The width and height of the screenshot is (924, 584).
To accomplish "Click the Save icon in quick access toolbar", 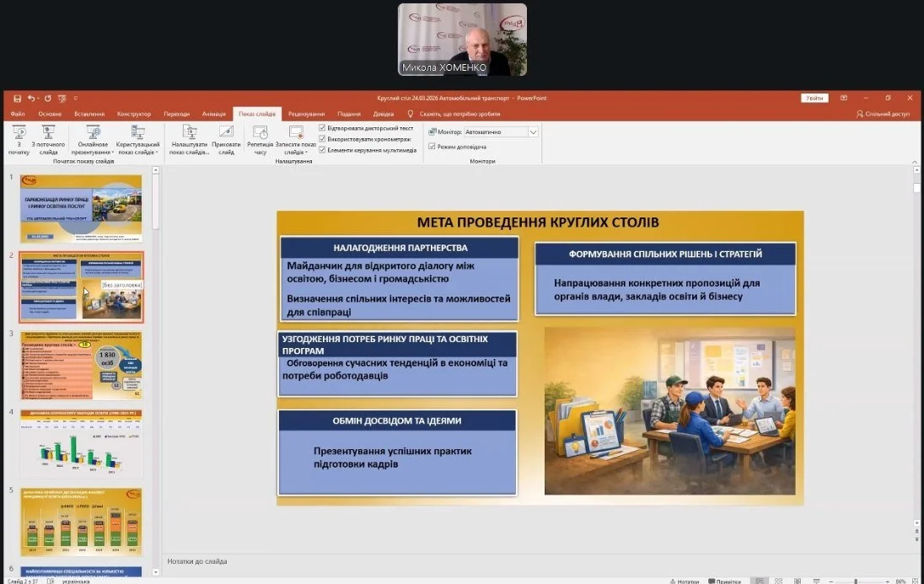I will (17, 99).
